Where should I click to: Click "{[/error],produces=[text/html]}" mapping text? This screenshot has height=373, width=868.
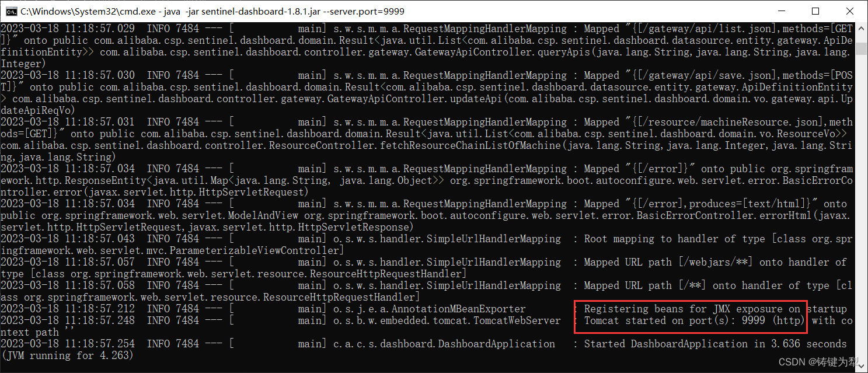721,204
